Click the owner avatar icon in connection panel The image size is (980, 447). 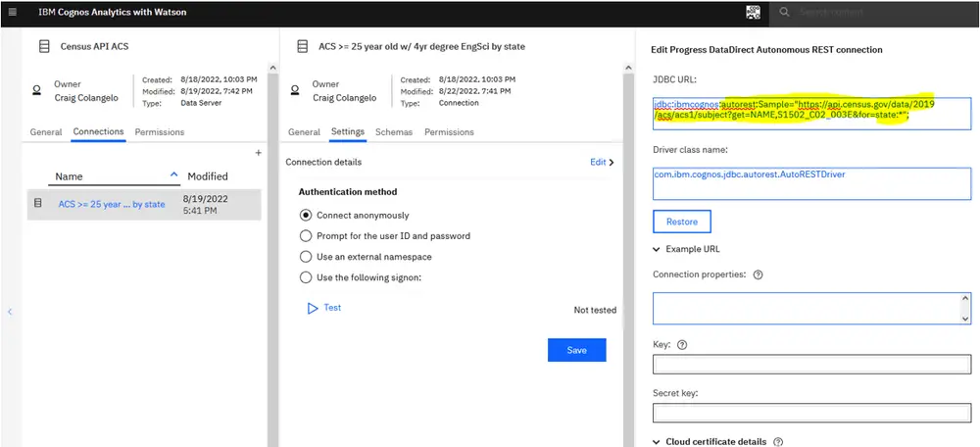[295, 90]
